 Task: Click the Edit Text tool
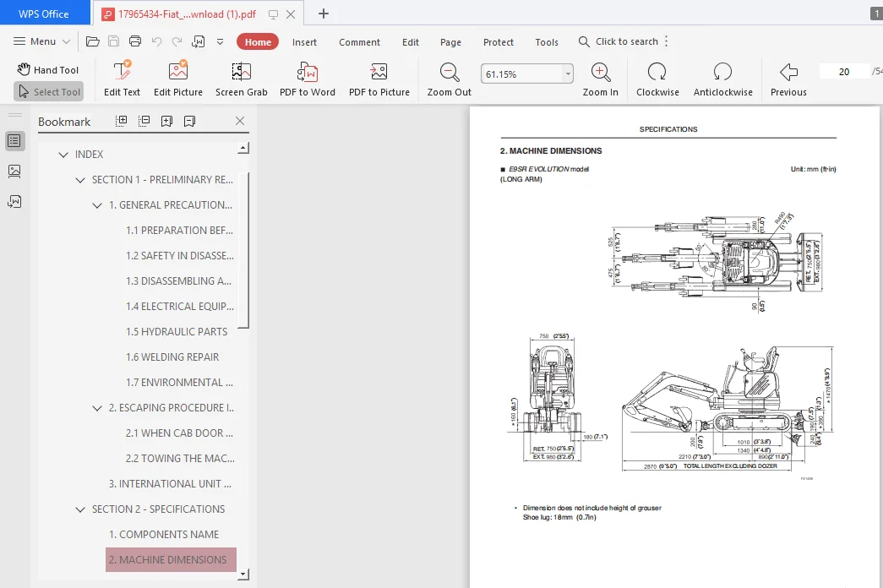[122, 79]
